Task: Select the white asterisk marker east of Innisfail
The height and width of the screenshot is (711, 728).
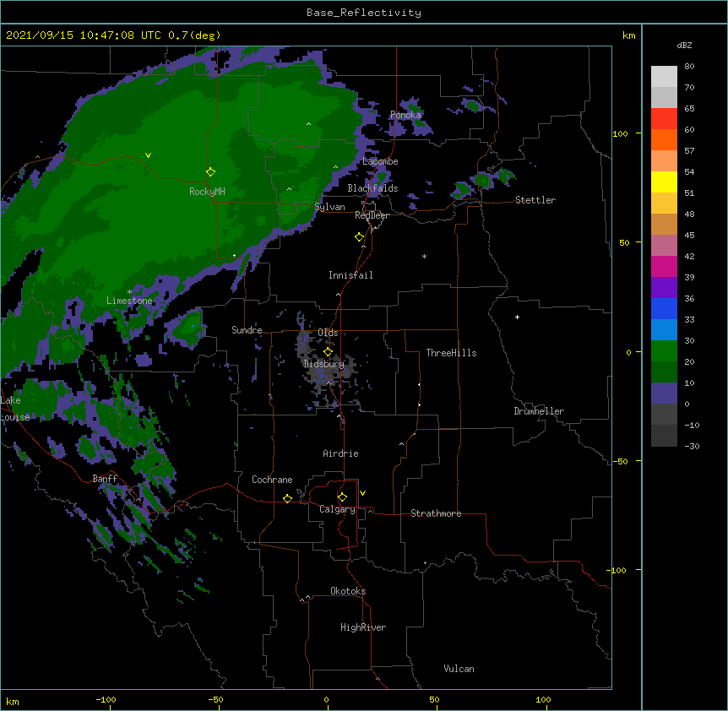Action: [x=424, y=256]
